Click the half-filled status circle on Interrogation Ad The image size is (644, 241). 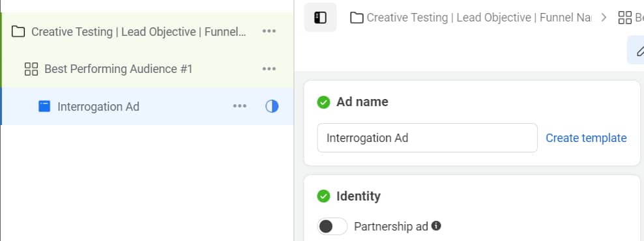click(x=272, y=106)
